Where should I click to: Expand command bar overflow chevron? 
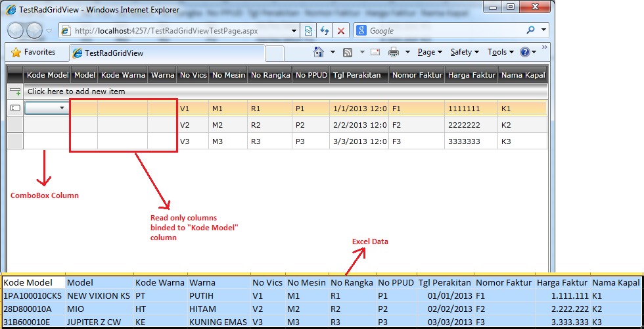(545, 47)
